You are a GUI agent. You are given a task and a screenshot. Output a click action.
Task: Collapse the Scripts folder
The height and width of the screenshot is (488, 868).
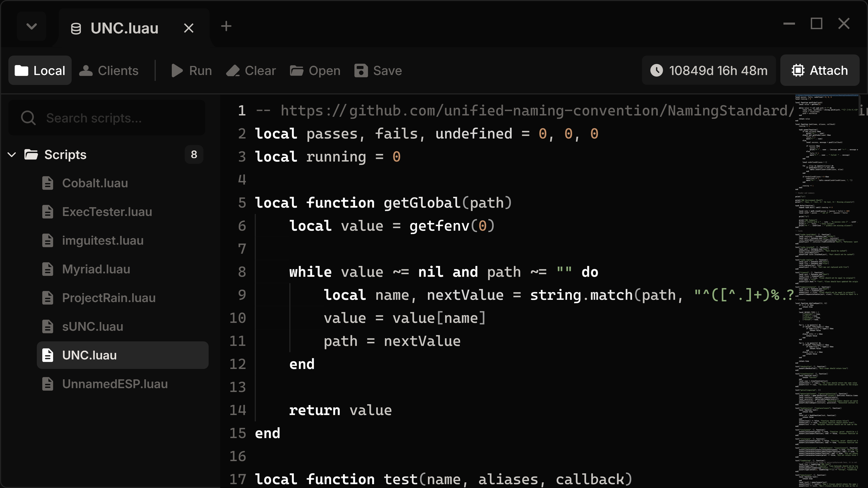tap(12, 155)
